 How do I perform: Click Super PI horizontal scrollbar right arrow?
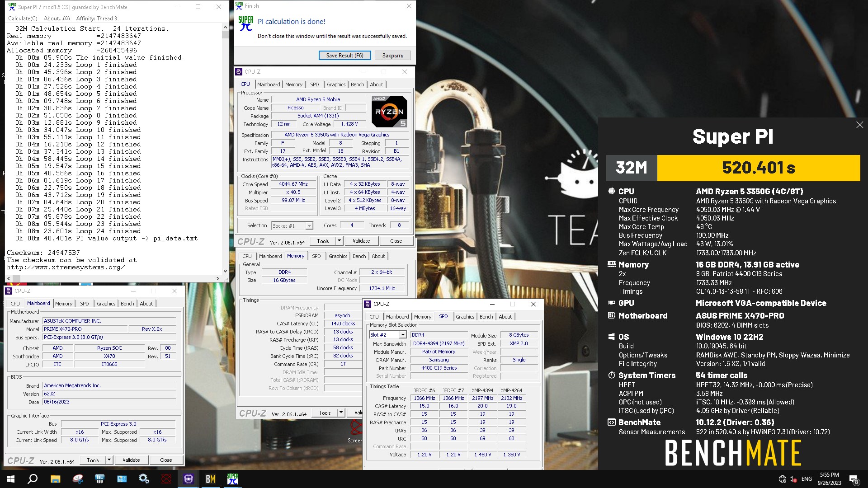(218, 278)
